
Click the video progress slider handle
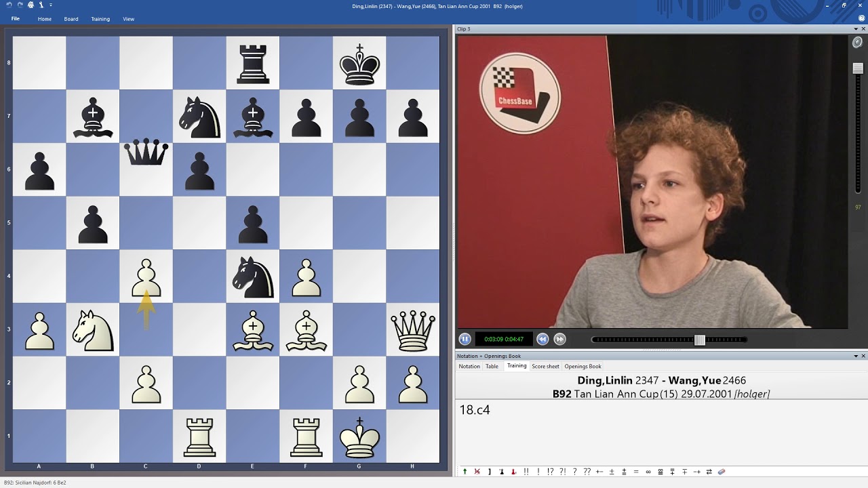[700, 340]
